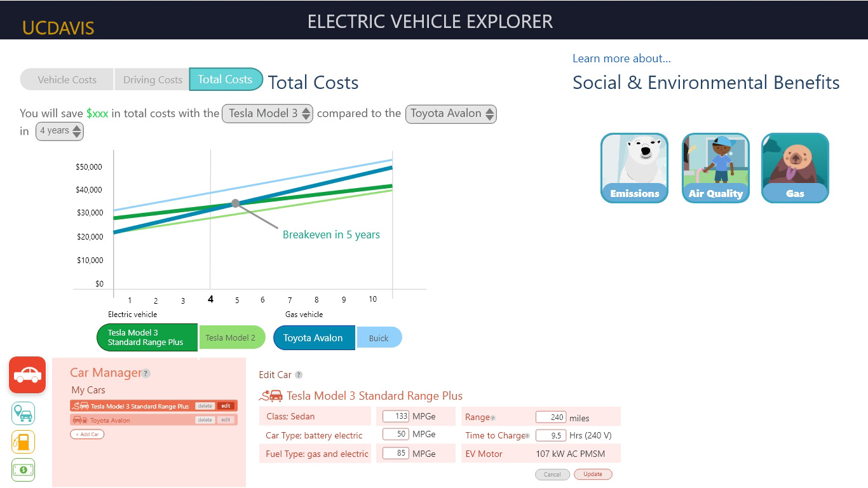This screenshot has width=868, height=488.
Task: Click the UCDAVIS logo
Action: pyautogui.click(x=58, y=28)
